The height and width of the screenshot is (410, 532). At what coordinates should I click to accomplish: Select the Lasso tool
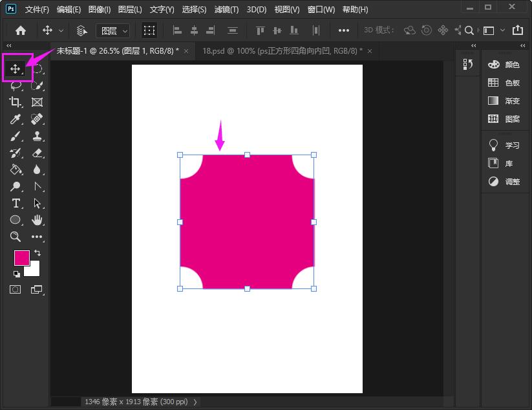(x=16, y=85)
